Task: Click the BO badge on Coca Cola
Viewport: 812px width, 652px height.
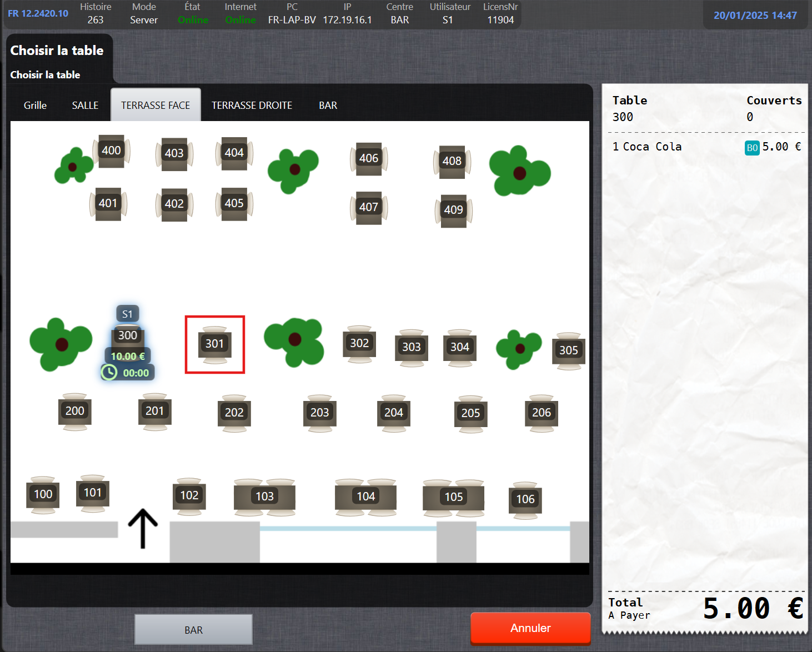Action: [752, 148]
